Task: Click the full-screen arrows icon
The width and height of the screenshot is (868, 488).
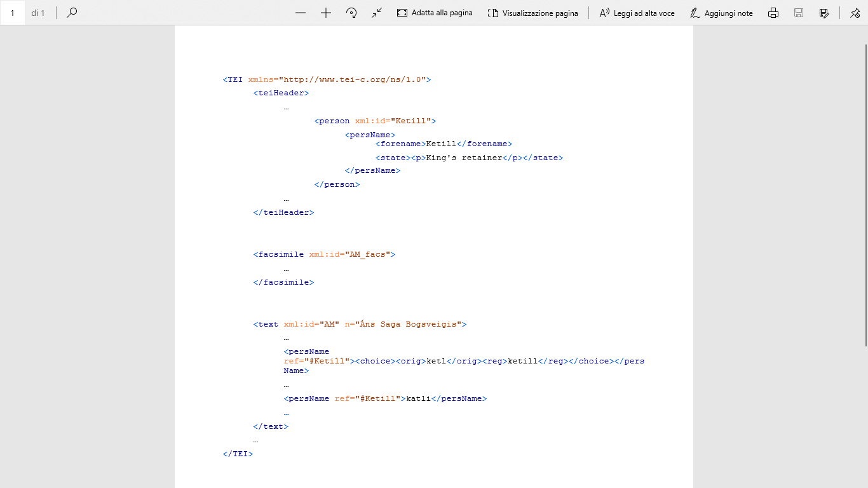Action: pos(377,13)
